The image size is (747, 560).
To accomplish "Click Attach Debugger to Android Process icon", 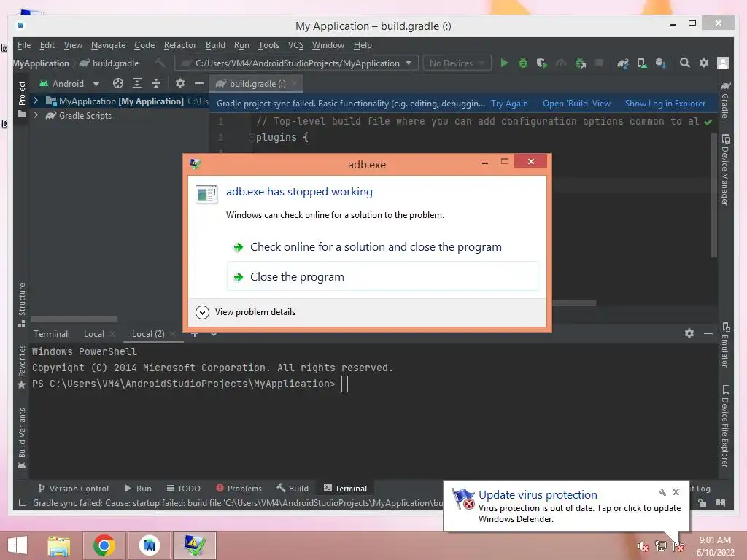I will tap(580, 63).
